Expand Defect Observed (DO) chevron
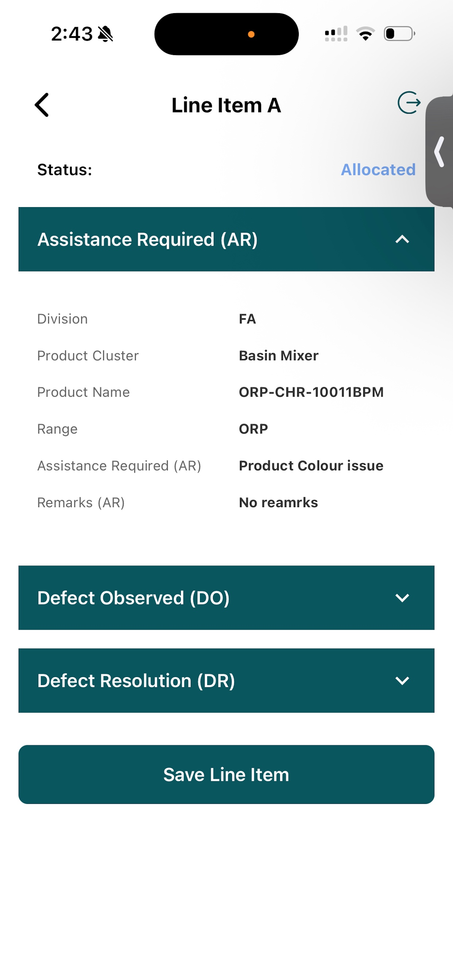453x980 pixels. pyautogui.click(x=402, y=598)
